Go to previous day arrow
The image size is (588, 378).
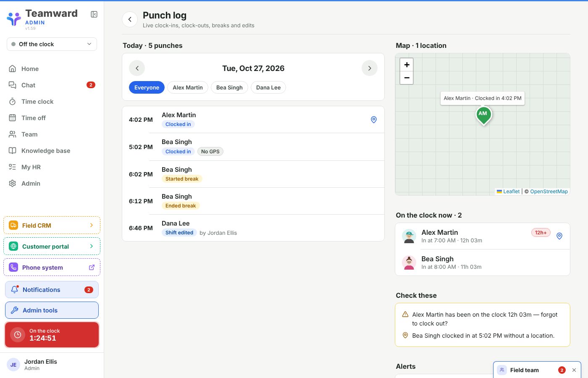pos(137,68)
